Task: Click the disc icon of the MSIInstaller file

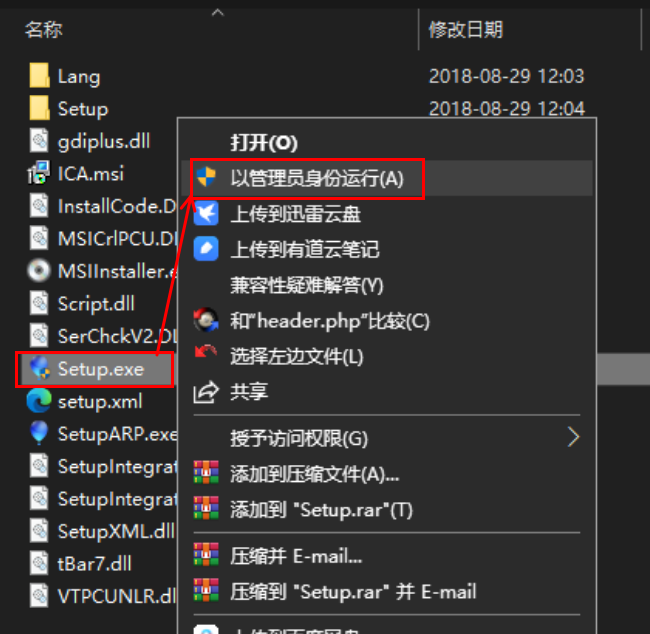Action: pyautogui.click(x=39, y=271)
